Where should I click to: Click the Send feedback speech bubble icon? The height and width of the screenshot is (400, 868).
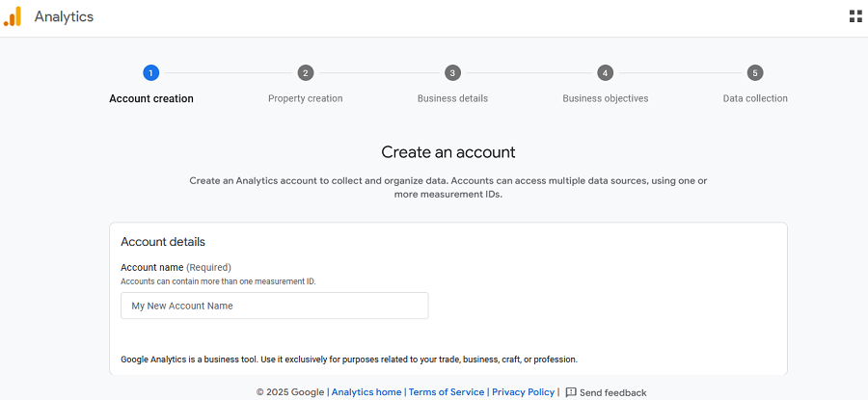click(x=571, y=392)
